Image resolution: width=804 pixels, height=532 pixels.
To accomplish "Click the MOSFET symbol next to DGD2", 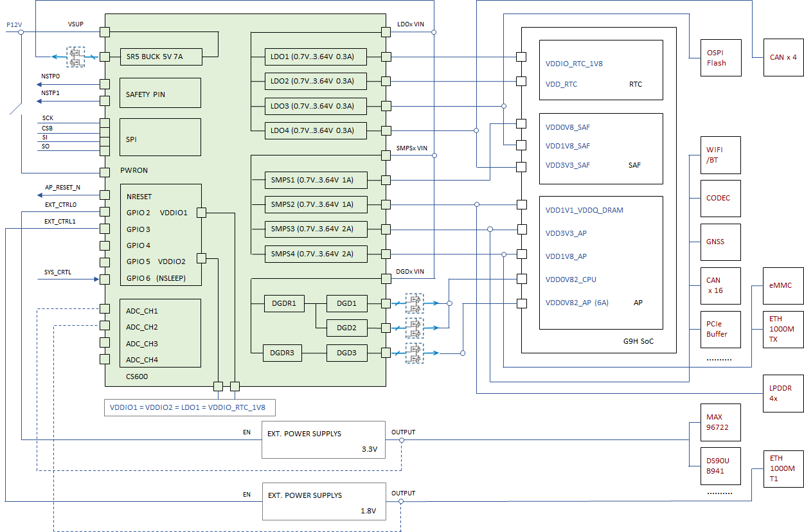I will click(414, 327).
